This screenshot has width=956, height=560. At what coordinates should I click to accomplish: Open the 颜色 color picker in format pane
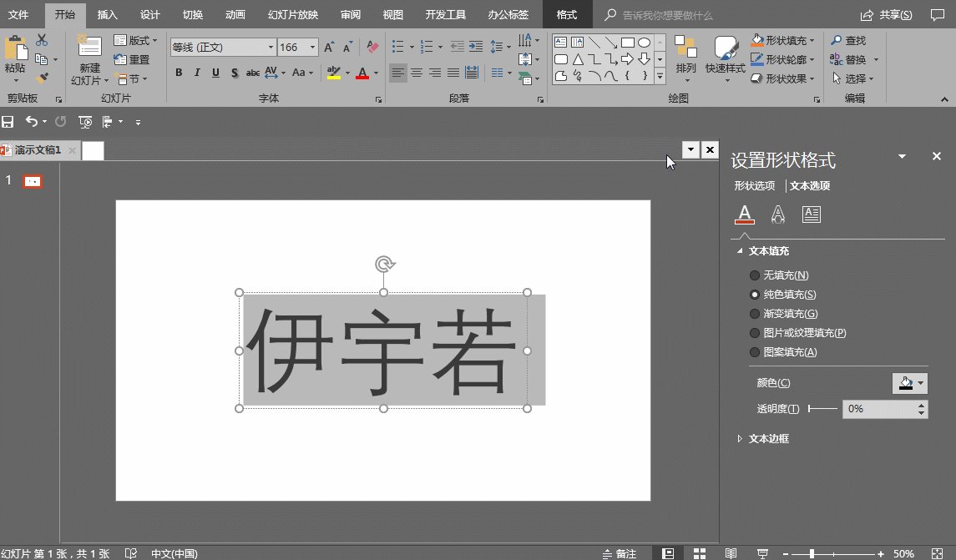click(x=910, y=383)
